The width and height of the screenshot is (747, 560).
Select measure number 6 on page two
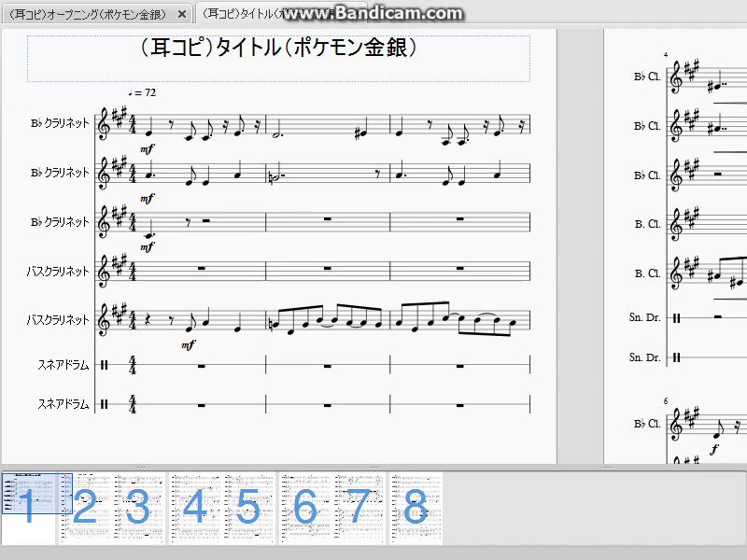pyautogui.click(x=666, y=401)
